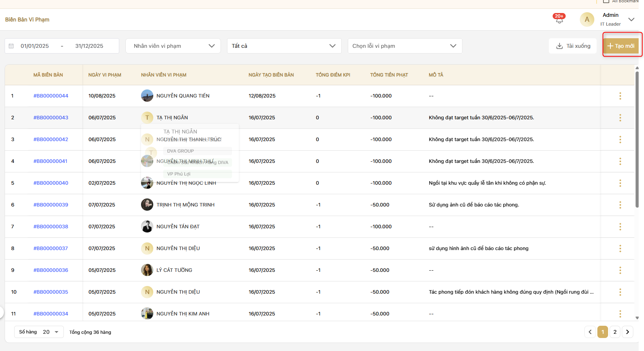Go to the next page arrow

627,332
